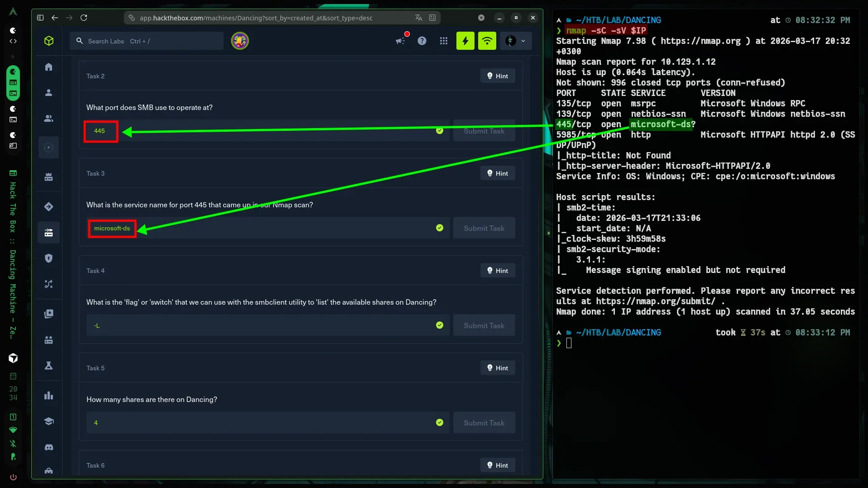Open the help question mark icon
868x488 pixels.
pyautogui.click(x=422, y=41)
